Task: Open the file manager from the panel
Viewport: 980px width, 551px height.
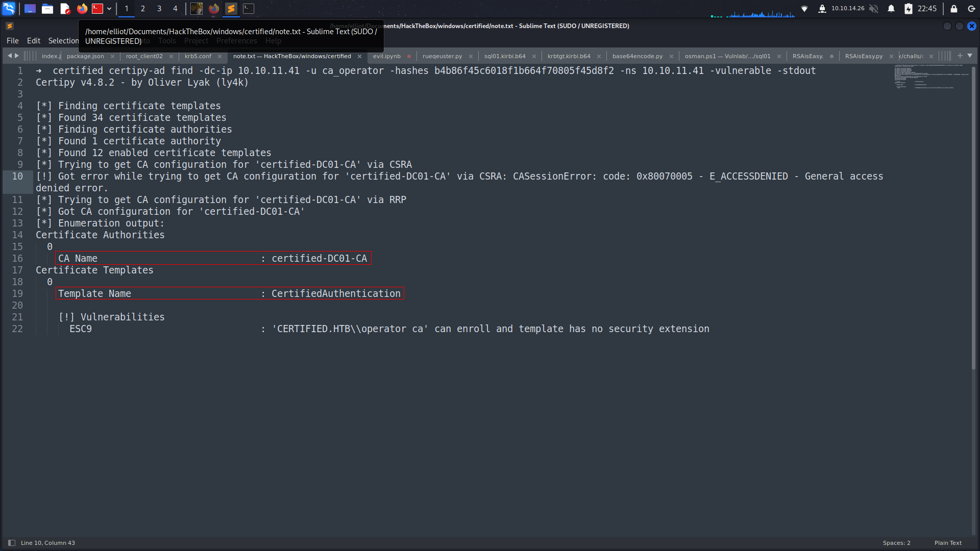Action: (47, 9)
